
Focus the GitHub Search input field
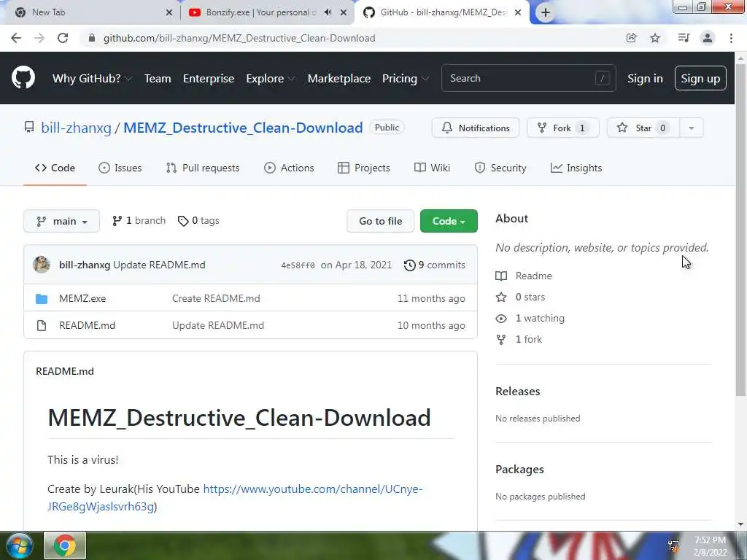pyautogui.click(x=528, y=78)
